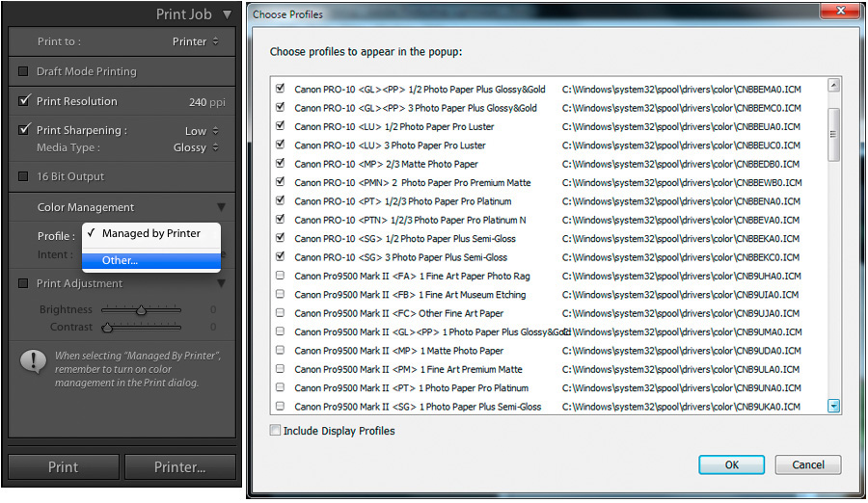Image resolution: width=868 pixels, height=503 pixels.
Task: Click the CNBBEMA0.ICM file path text
Action: 681,89
